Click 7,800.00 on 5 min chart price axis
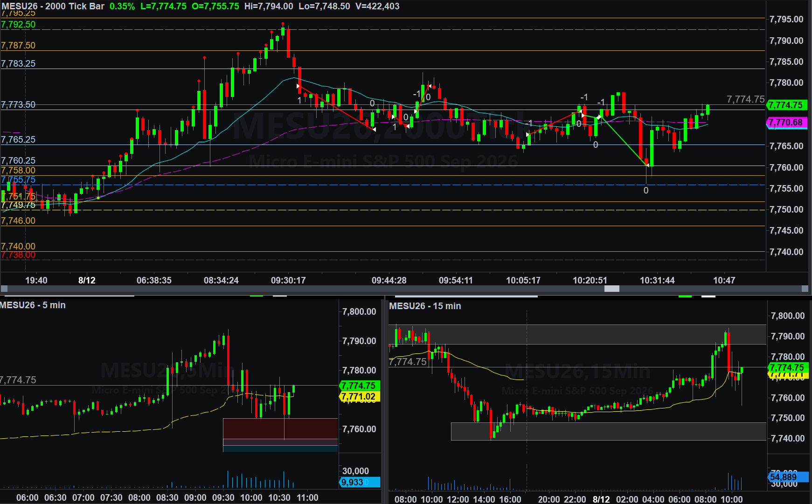812x504 pixels. tap(359, 311)
